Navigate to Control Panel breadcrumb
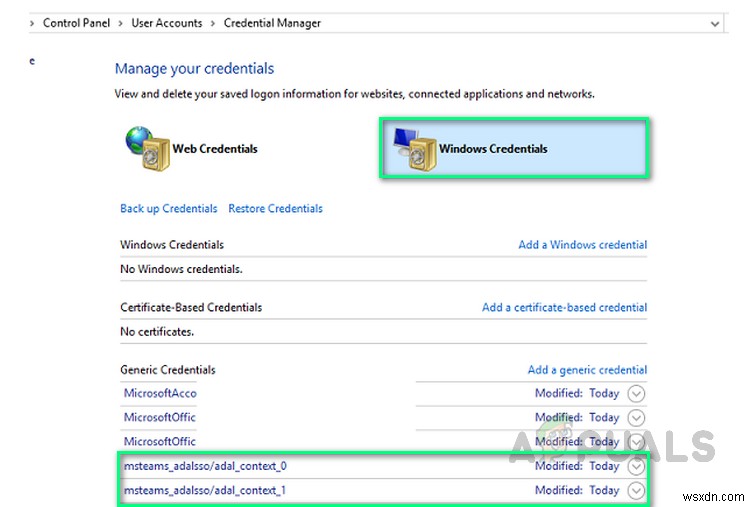Viewport: 756px width, 507px height. pos(79,23)
